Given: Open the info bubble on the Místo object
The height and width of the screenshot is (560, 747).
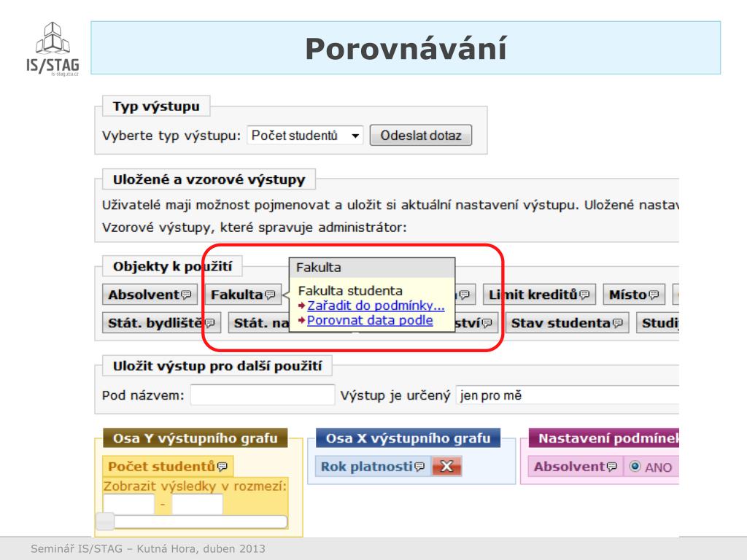Looking at the screenshot, I should (654, 295).
